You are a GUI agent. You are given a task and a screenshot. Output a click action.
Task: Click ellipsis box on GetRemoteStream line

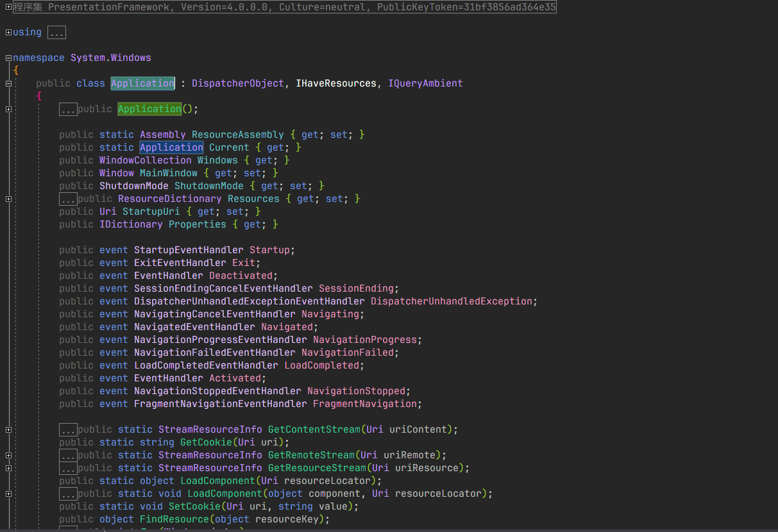tap(68, 455)
